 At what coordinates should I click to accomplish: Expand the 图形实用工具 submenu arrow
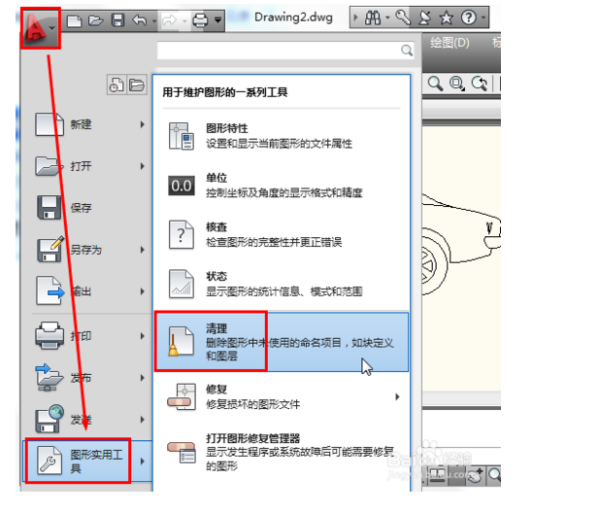tap(142, 461)
